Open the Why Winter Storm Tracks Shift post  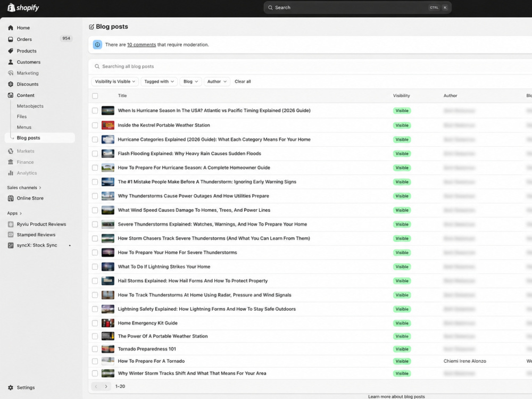coord(192,373)
